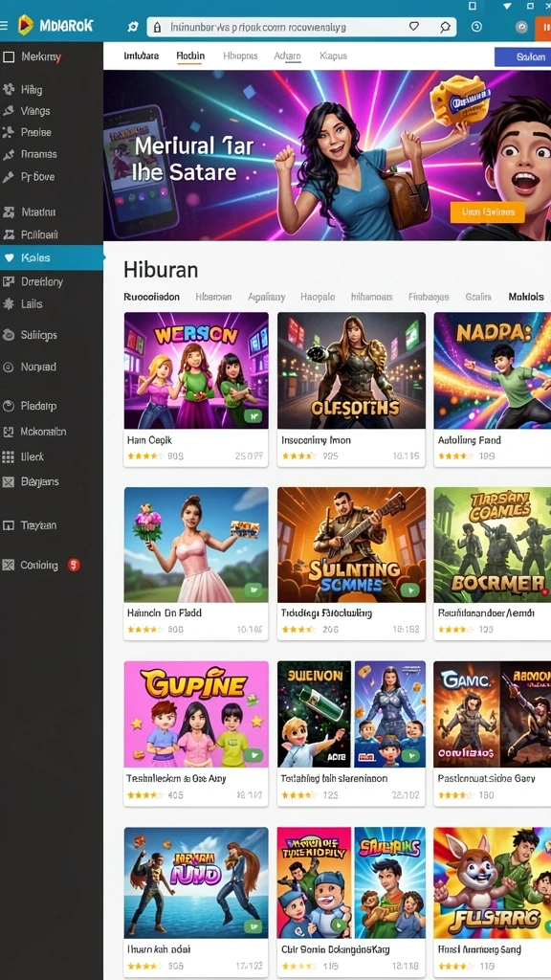Click the star rating under Hainicin Gn Fladd
Screen dimensions: 551x980
146,630
